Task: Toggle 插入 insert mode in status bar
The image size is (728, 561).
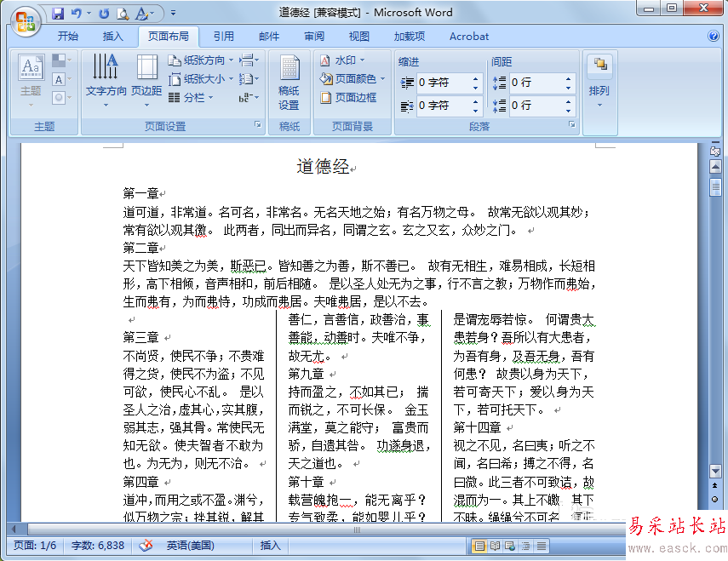Action: [x=270, y=546]
